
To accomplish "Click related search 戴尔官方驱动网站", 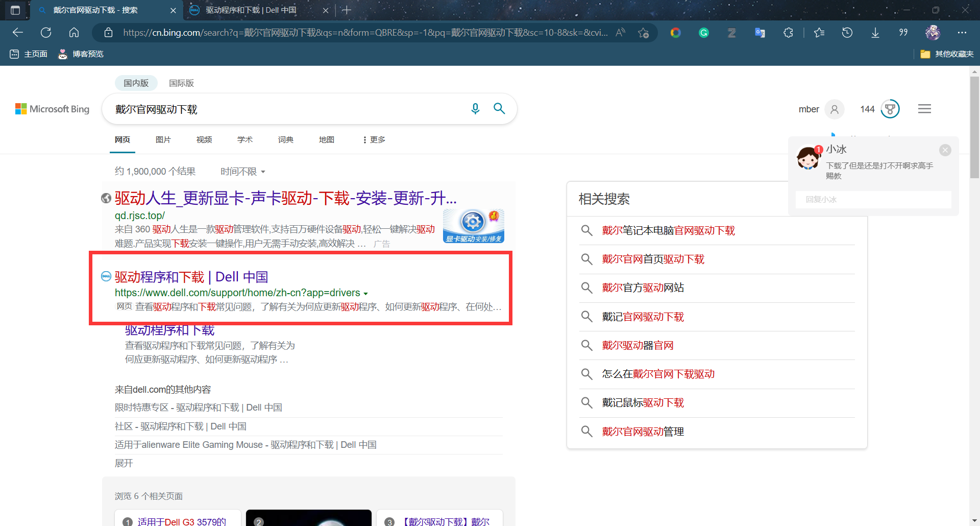I will coord(643,288).
